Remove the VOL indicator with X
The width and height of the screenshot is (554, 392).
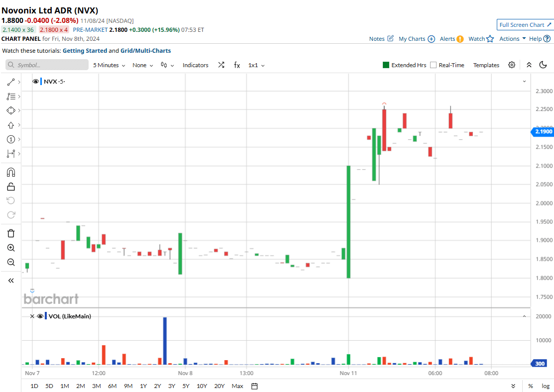[32, 316]
